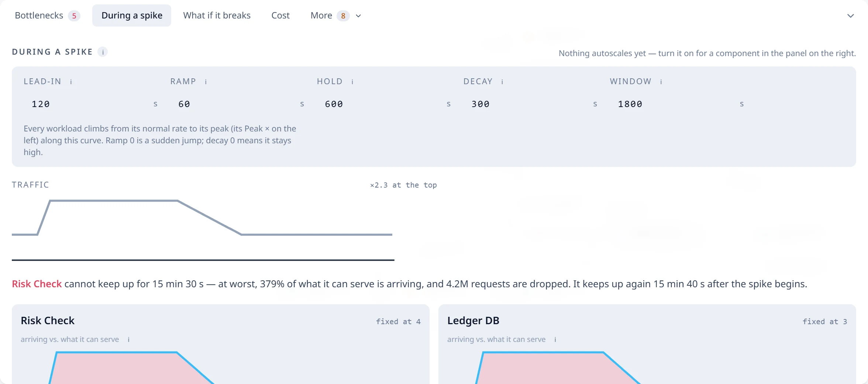The height and width of the screenshot is (384, 868).
Task: Click the red Risk Check link in summary
Action: (x=37, y=284)
